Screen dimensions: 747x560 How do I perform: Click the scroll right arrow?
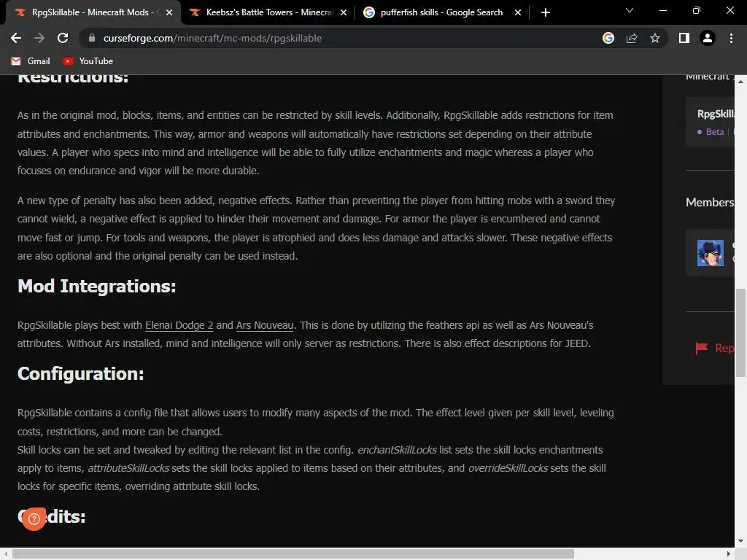pos(729,554)
